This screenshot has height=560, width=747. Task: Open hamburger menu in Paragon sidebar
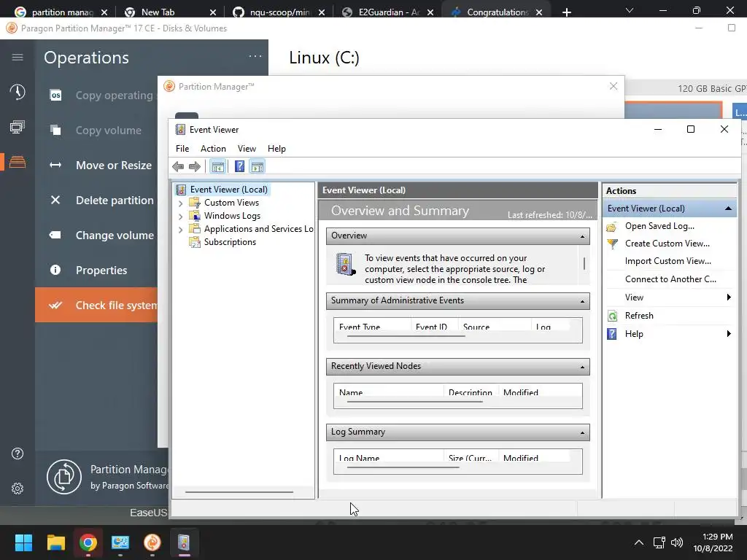tap(18, 57)
